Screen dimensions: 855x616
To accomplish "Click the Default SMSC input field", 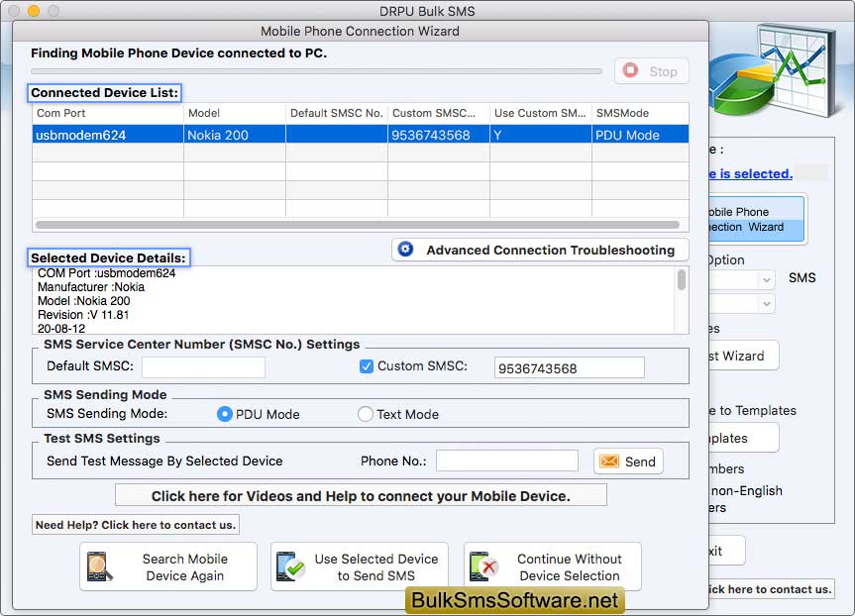I will click(x=203, y=367).
